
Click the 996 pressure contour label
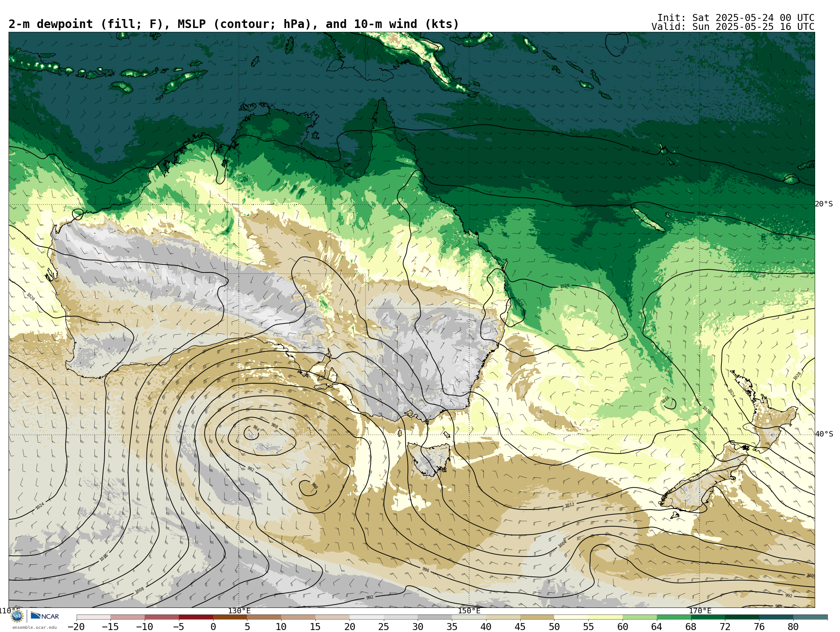pos(426,569)
